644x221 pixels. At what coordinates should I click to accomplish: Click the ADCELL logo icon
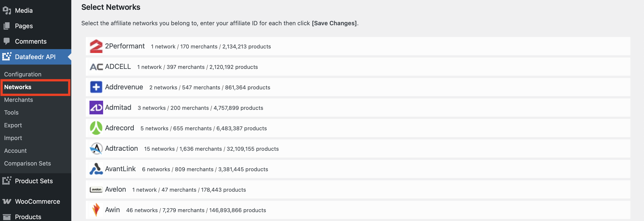pos(96,67)
